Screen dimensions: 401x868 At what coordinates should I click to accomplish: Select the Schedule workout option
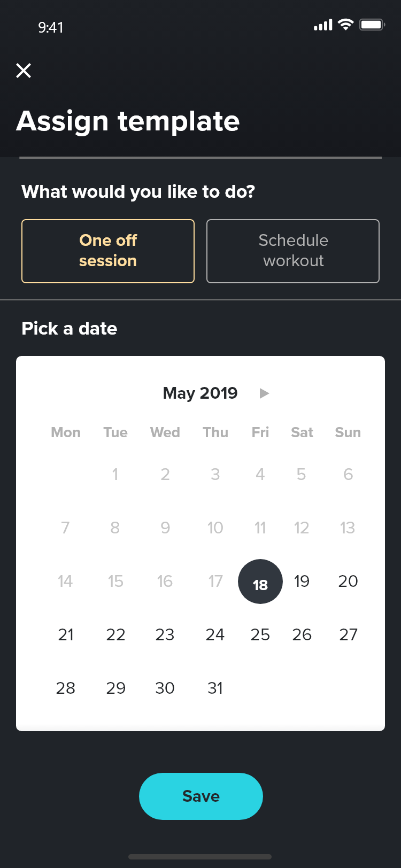(293, 251)
